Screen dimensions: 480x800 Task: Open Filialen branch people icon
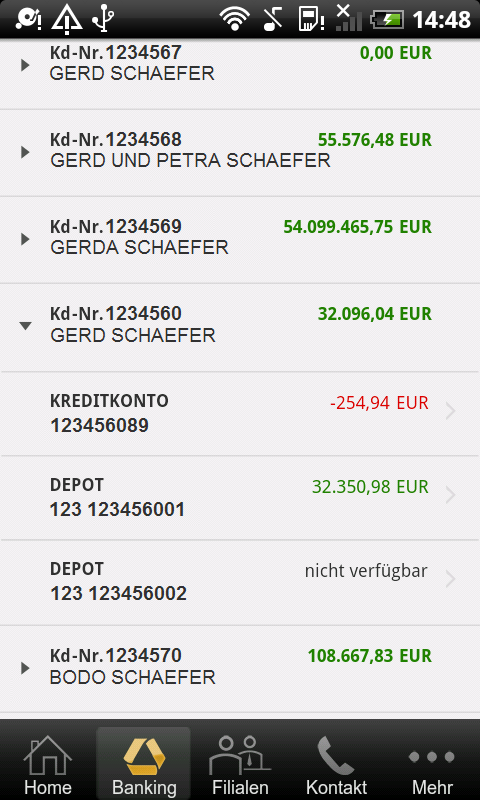240,755
